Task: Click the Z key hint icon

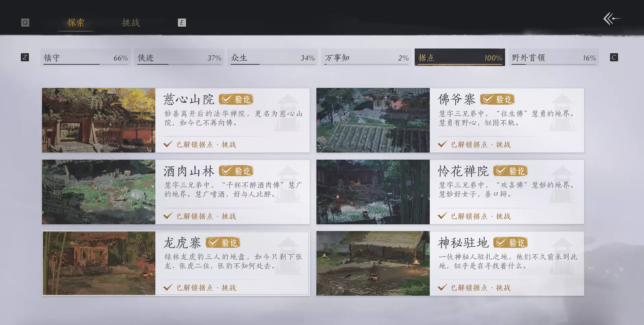Action: [25, 57]
